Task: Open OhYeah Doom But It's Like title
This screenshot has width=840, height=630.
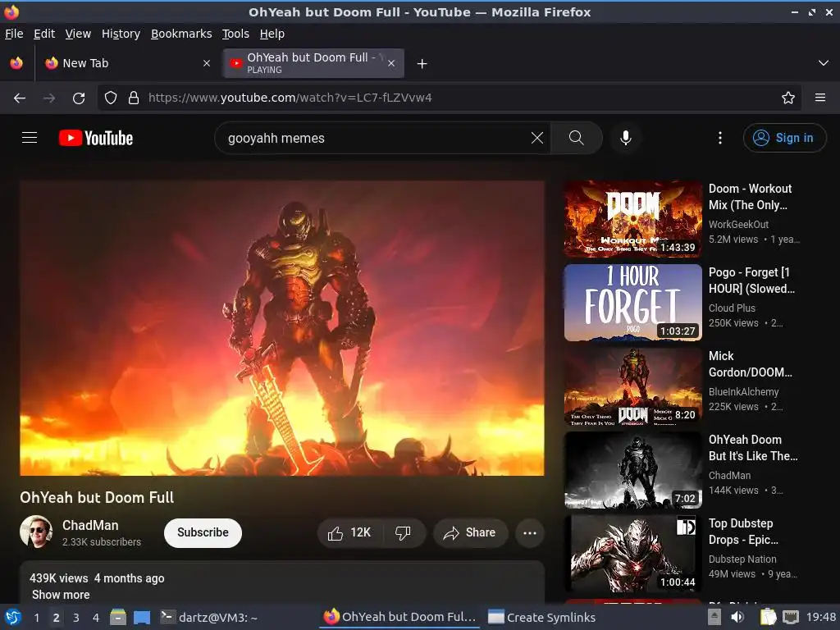Action: tap(753, 448)
